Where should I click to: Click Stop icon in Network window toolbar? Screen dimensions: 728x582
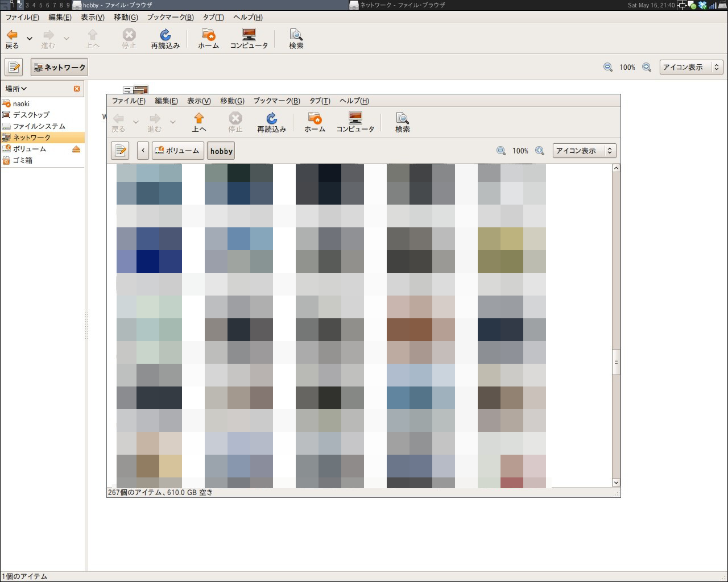click(129, 39)
